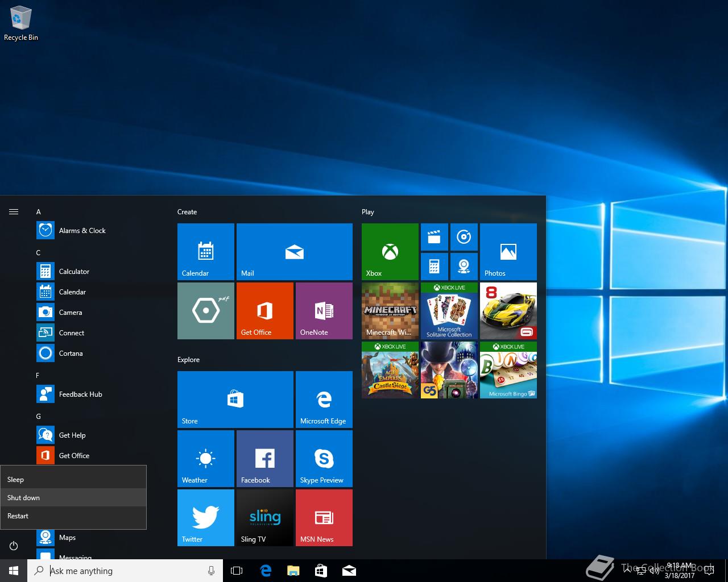Jump via letter G header
Screen dimensions: 728x582
[x=39, y=417]
